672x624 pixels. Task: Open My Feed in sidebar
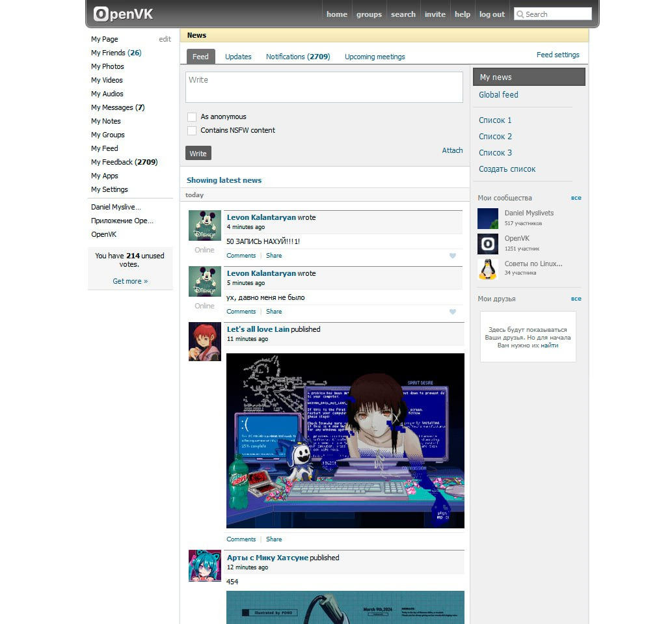(x=105, y=149)
